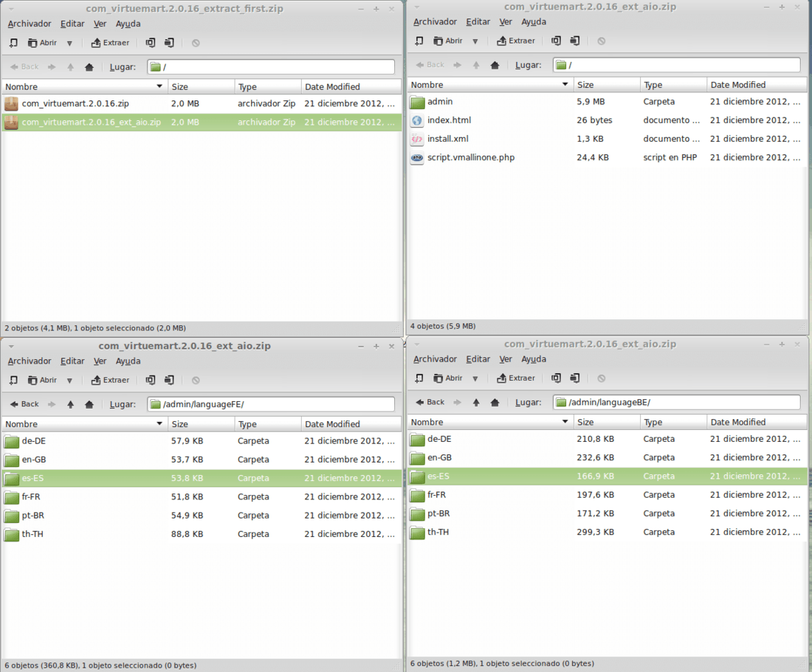Select com_virtuemart.2.0.16_ext_aio.zip file row
The image size is (812, 672).
(202, 122)
